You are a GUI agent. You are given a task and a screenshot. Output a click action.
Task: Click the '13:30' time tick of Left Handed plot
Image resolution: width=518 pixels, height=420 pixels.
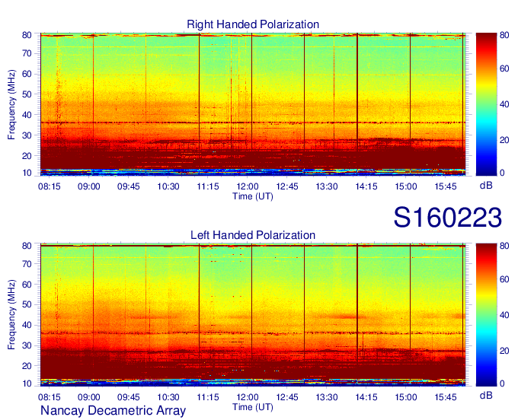point(327,397)
